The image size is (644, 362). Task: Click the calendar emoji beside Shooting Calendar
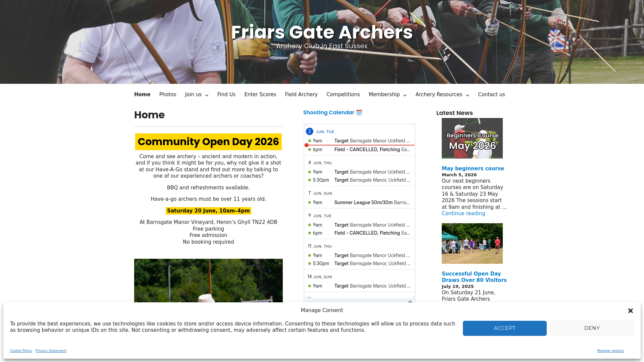(x=359, y=113)
